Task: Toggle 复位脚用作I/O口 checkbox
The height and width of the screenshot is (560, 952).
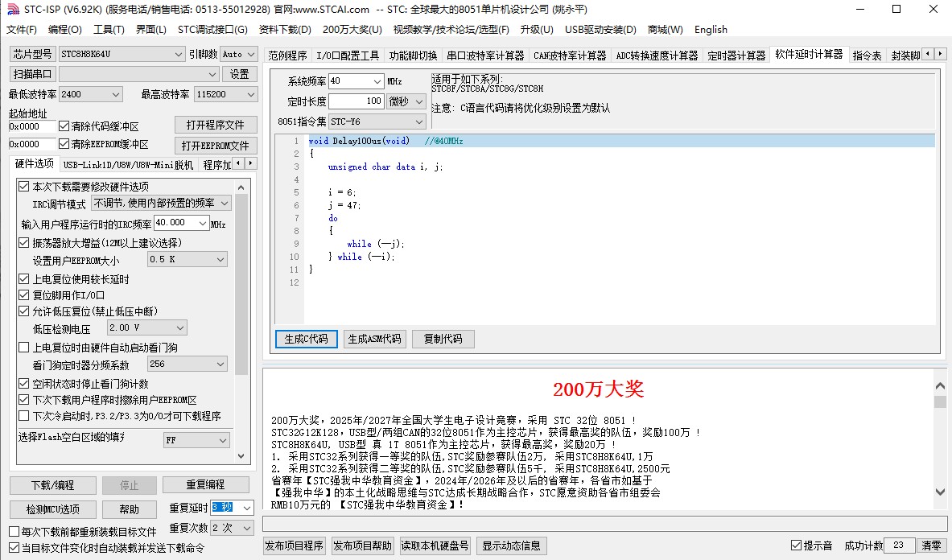Action: [x=23, y=294]
